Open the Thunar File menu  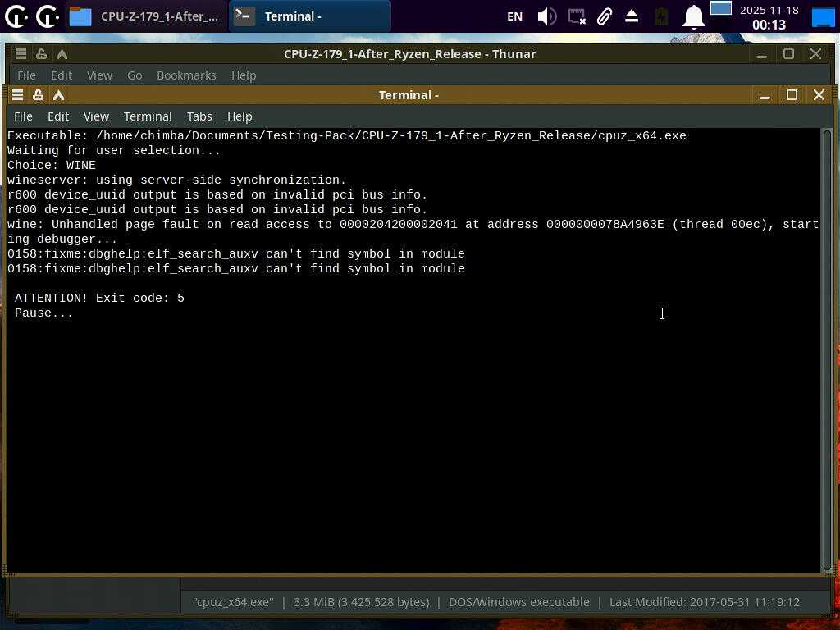pos(26,75)
